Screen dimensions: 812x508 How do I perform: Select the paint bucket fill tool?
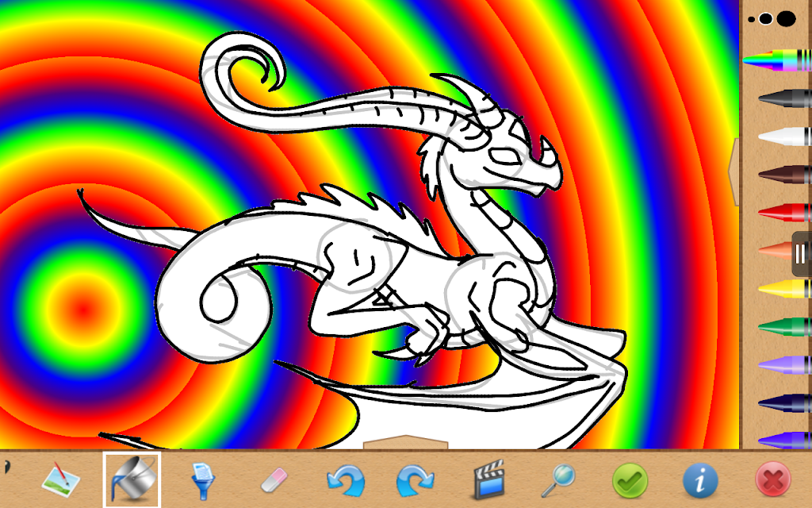point(132,479)
